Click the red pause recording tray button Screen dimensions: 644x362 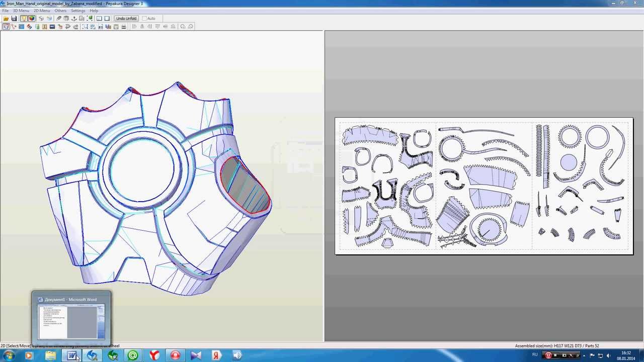coord(548,355)
